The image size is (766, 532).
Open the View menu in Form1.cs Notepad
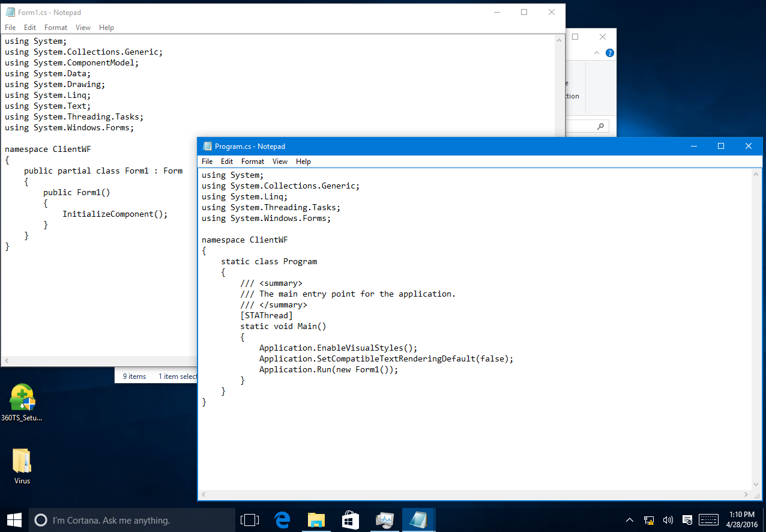83,28
